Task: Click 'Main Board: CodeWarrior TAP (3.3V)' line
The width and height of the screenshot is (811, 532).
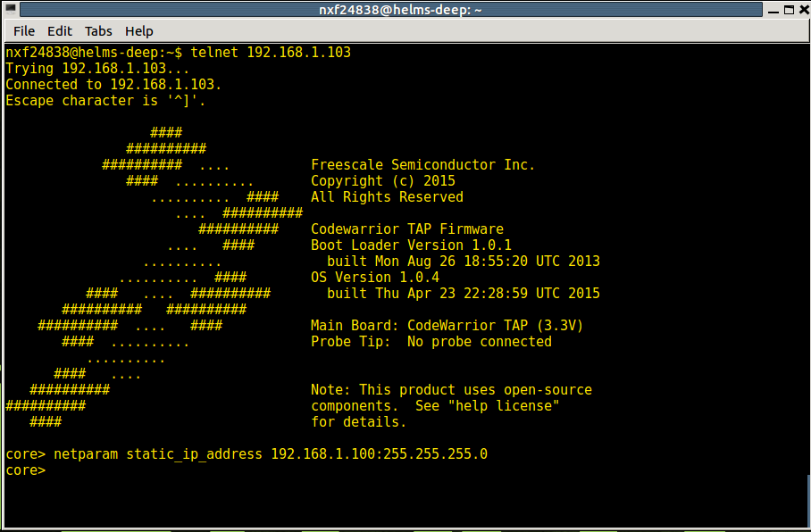Action: pos(447,325)
